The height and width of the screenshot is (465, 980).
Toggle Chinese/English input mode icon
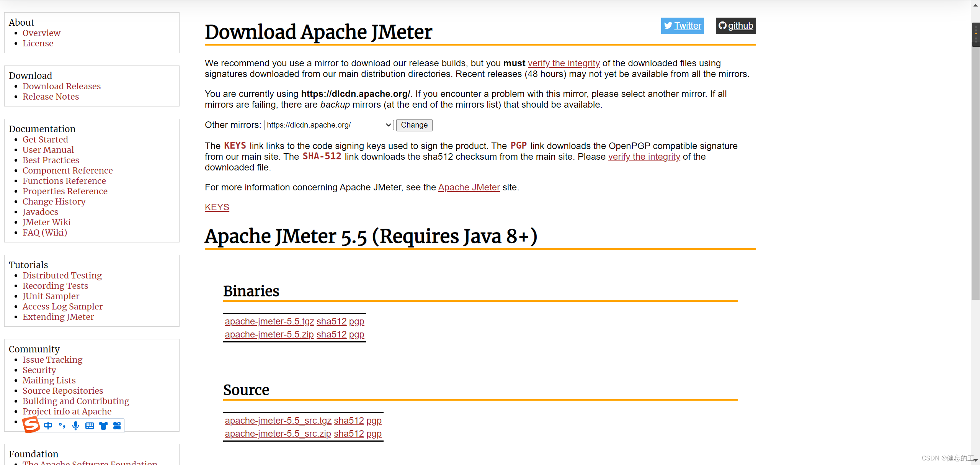coord(48,426)
